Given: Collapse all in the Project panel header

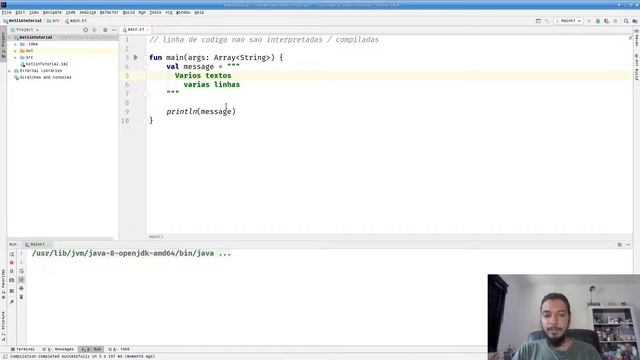Looking at the screenshot, I should click(x=94, y=30).
